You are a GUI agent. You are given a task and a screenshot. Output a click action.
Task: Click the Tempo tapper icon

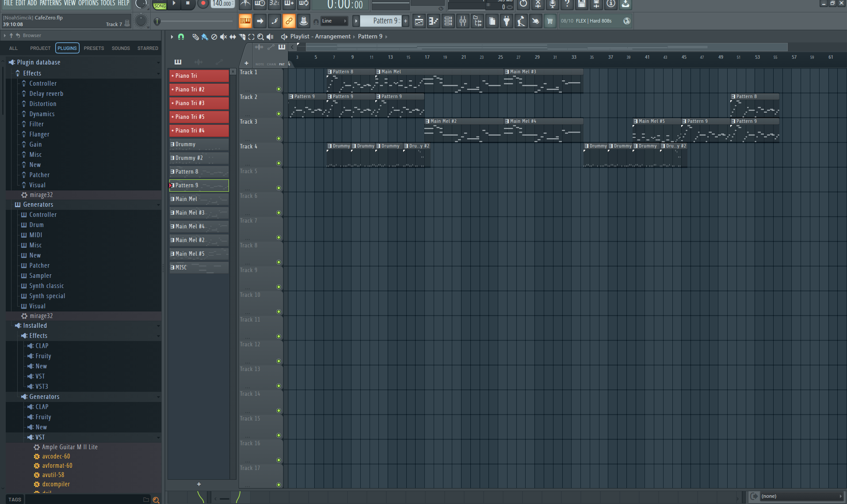click(x=521, y=21)
